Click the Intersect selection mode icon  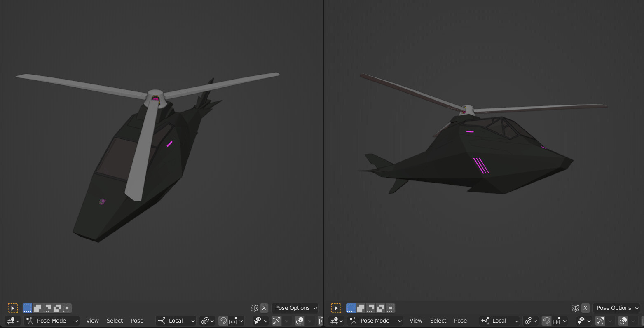coord(67,308)
